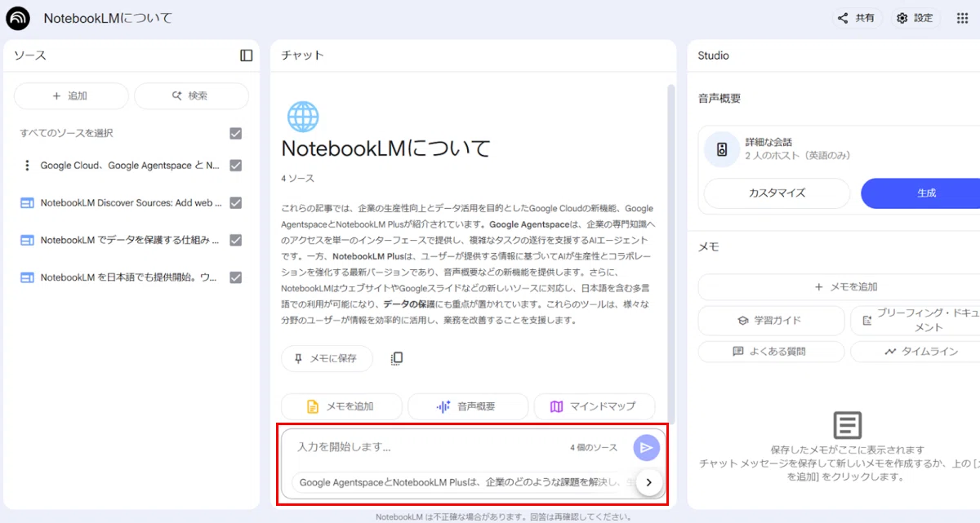Open three-dot menu for Google Cloud source
The image size is (980, 523).
27,165
